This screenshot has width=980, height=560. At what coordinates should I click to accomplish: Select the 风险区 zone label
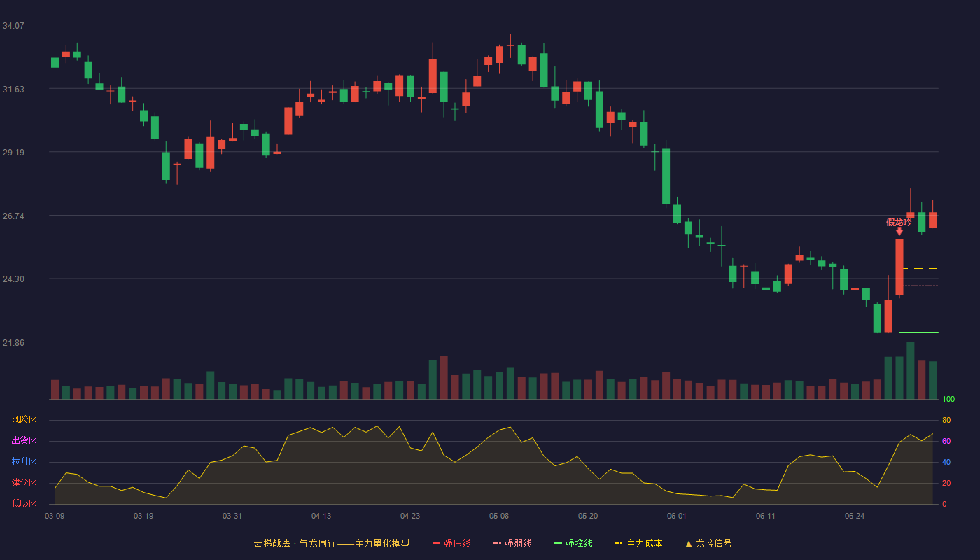click(x=24, y=420)
